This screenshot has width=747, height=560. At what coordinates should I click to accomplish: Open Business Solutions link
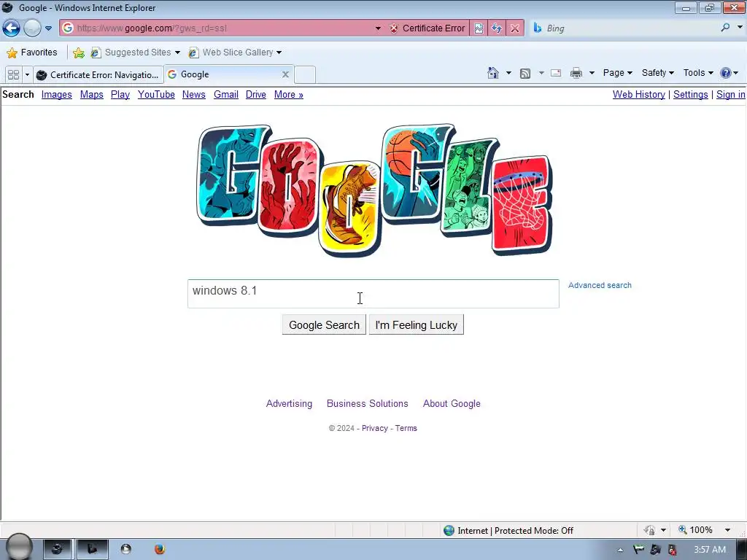coord(368,403)
